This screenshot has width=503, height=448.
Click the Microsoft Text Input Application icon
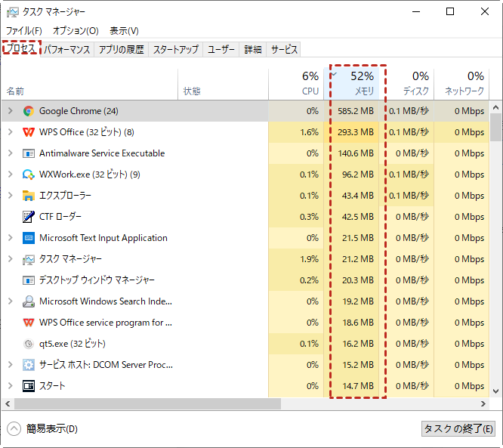click(x=29, y=238)
